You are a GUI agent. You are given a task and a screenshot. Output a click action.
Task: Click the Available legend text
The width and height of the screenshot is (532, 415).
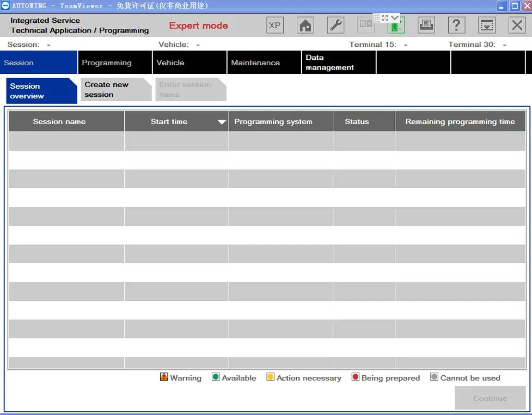pos(239,377)
